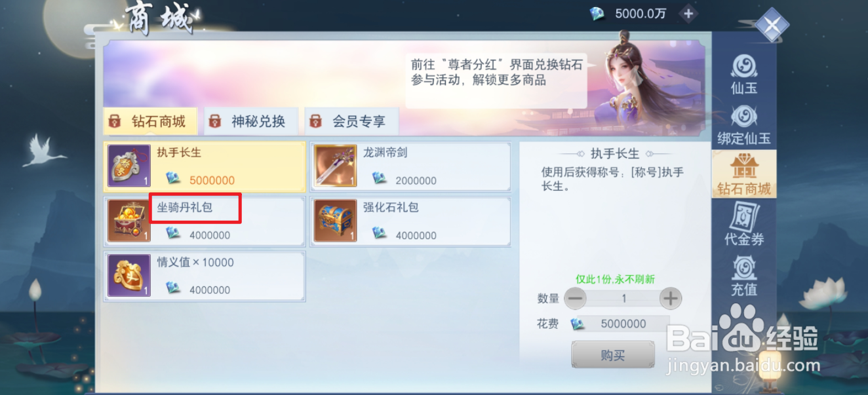Decrease purchase quantity with minus button
The height and width of the screenshot is (395, 868).
(576, 299)
